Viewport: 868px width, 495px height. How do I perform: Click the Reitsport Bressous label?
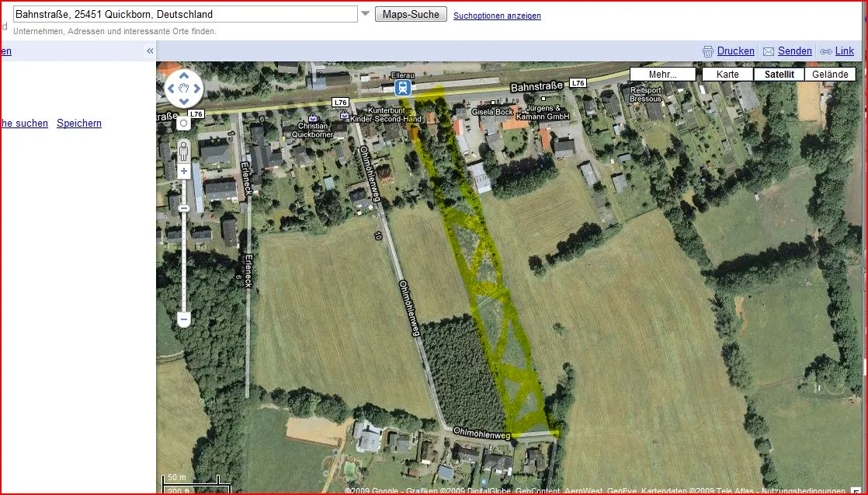(x=645, y=94)
